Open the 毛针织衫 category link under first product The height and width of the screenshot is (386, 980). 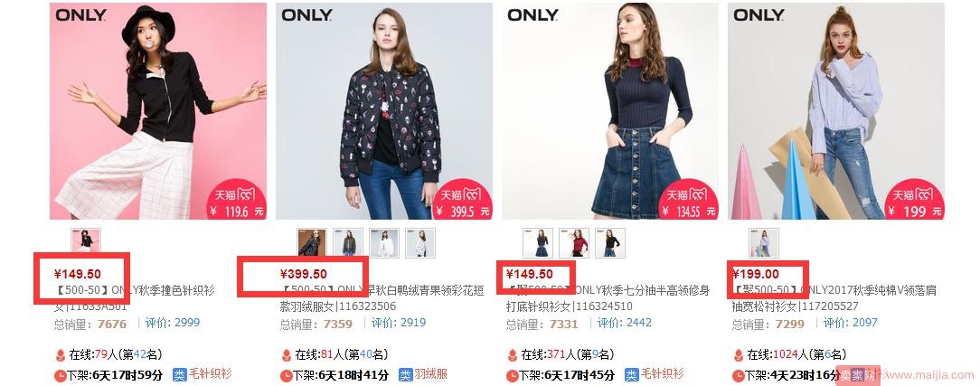(x=210, y=374)
